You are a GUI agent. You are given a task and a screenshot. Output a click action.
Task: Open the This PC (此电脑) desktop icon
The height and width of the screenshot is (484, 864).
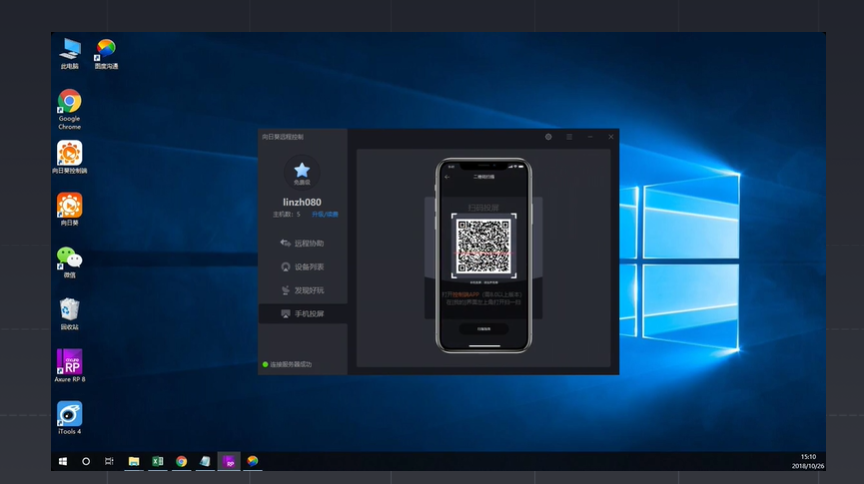point(69,53)
